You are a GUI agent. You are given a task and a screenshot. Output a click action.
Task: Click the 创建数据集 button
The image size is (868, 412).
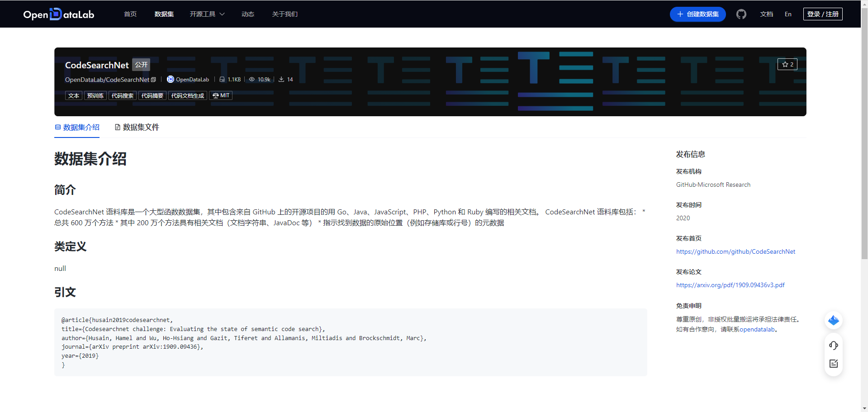(697, 14)
